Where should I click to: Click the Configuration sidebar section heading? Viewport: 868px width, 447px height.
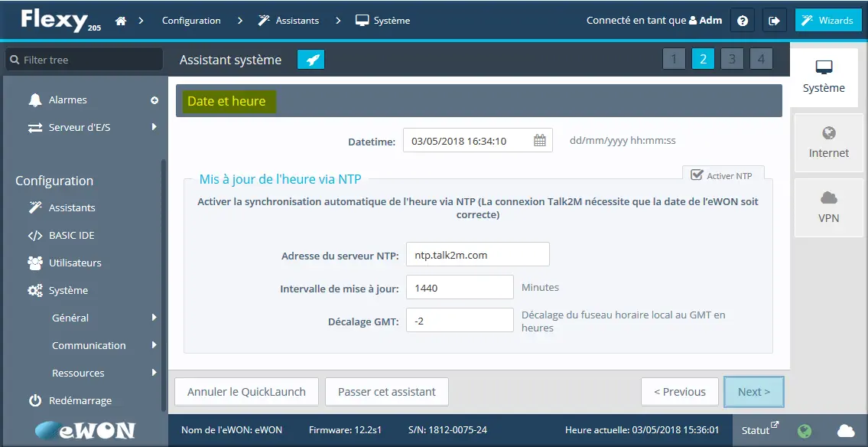pos(54,181)
